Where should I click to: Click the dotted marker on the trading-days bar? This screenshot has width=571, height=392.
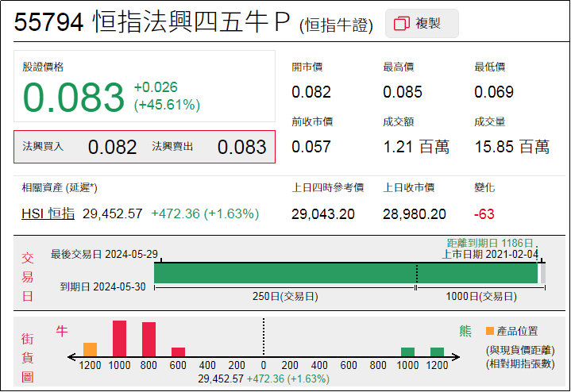tap(417, 273)
